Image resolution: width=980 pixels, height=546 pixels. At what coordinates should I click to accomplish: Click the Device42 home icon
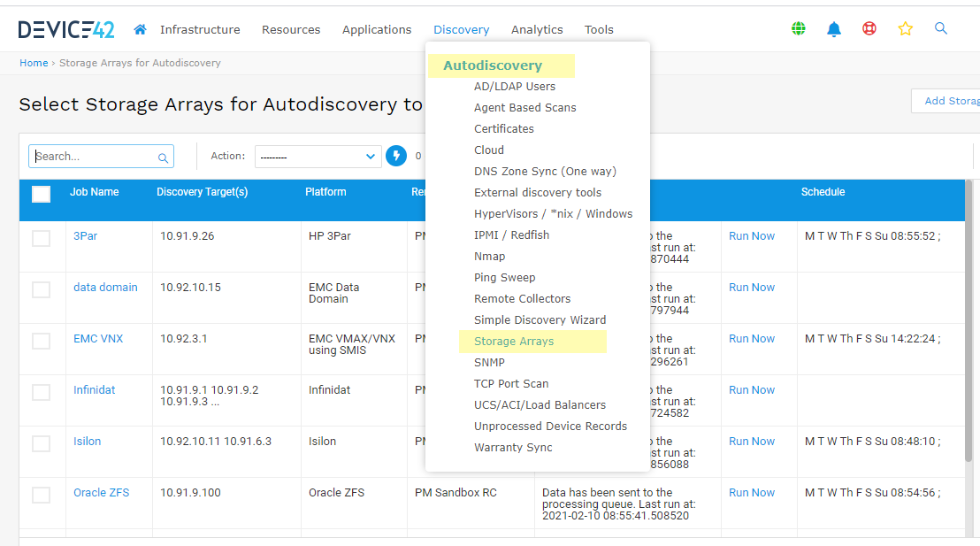(140, 28)
